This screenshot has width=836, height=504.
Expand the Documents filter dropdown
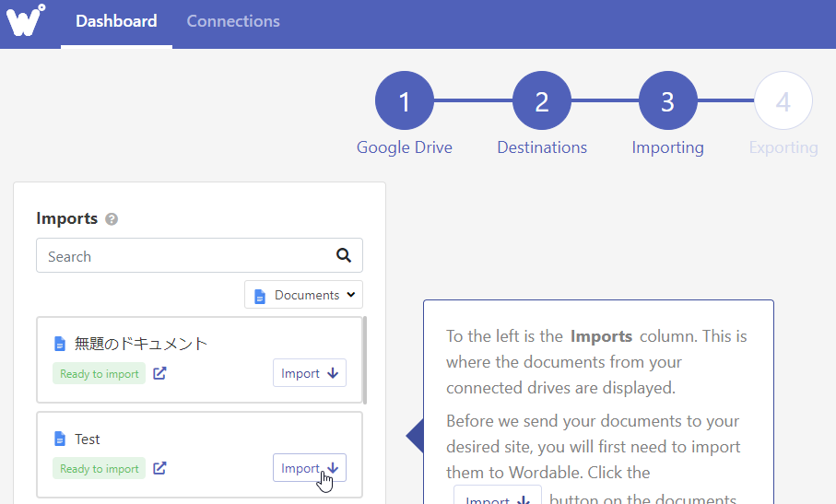pos(303,295)
